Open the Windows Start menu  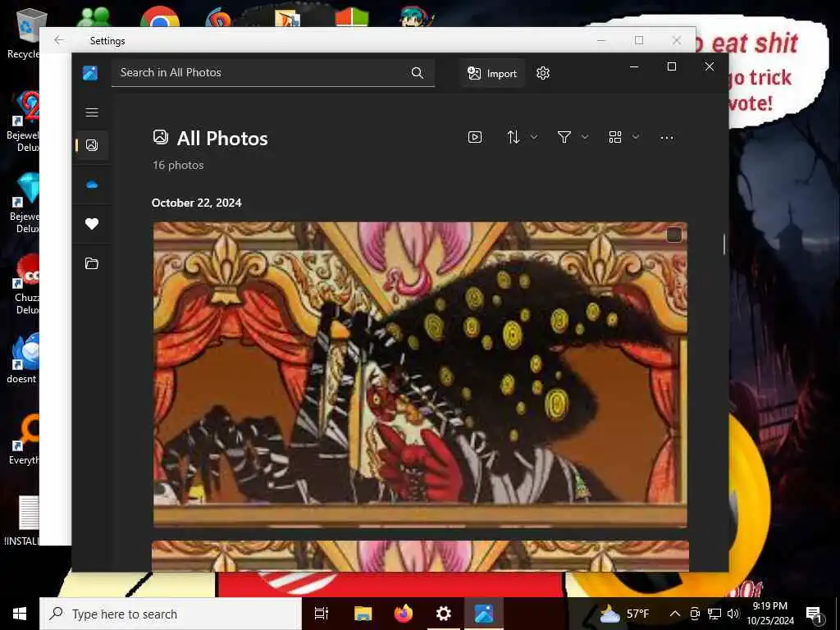pos(20,614)
